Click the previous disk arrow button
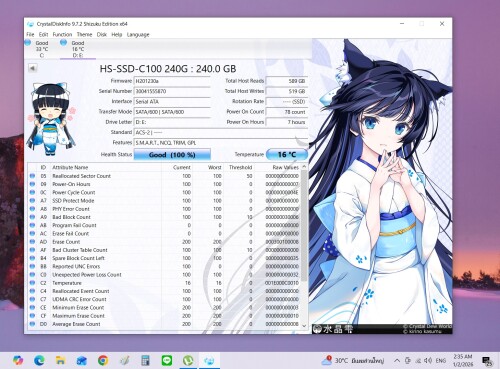 click(32, 68)
